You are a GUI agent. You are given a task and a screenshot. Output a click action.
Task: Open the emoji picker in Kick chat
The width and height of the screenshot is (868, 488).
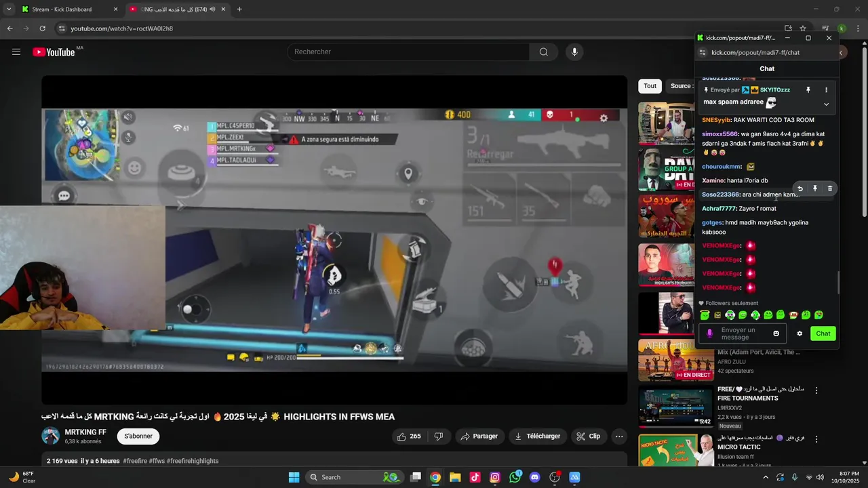pyautogui.click(x=776, y=333)
